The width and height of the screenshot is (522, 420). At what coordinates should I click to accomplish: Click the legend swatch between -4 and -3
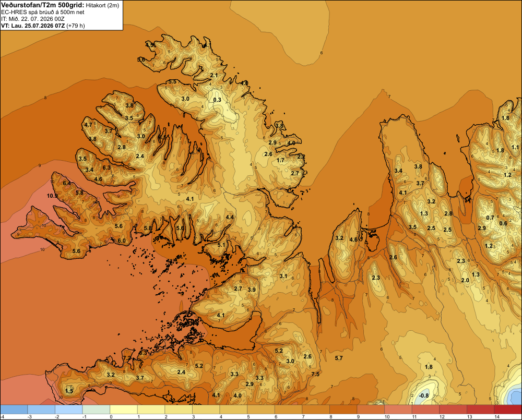[14, 410]
